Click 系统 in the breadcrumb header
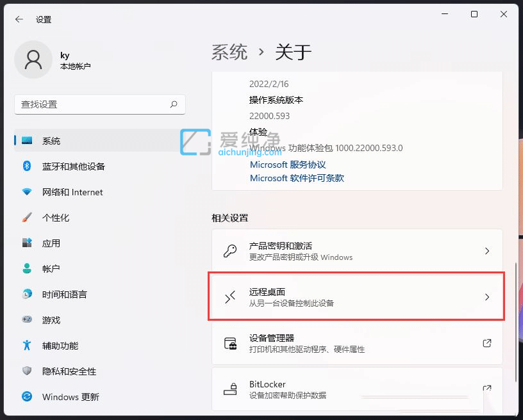Screen dimensions: 523x420 (229, 52)
